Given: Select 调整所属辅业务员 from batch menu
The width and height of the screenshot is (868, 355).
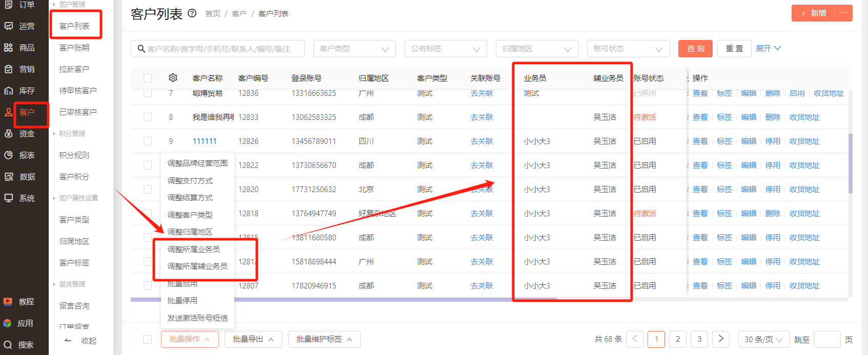Looking at the screenshot, I should tap(197, 266).
